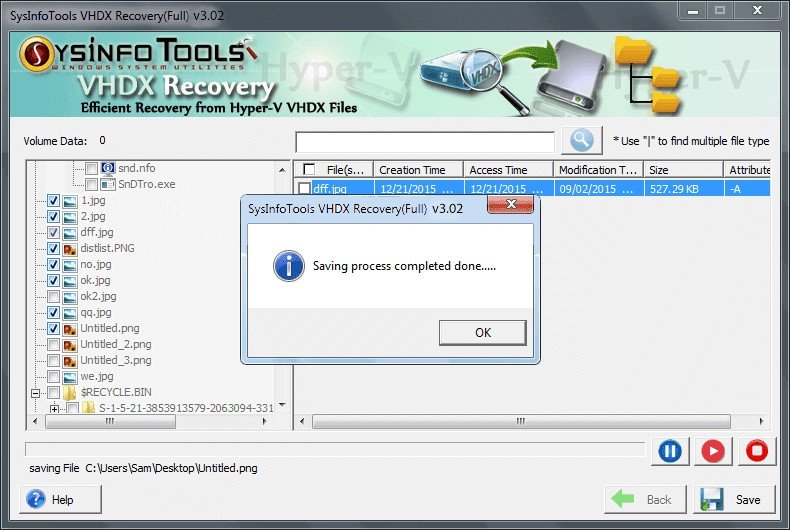Focus the file search input field

pyautogui.click(x=425, y=142)
